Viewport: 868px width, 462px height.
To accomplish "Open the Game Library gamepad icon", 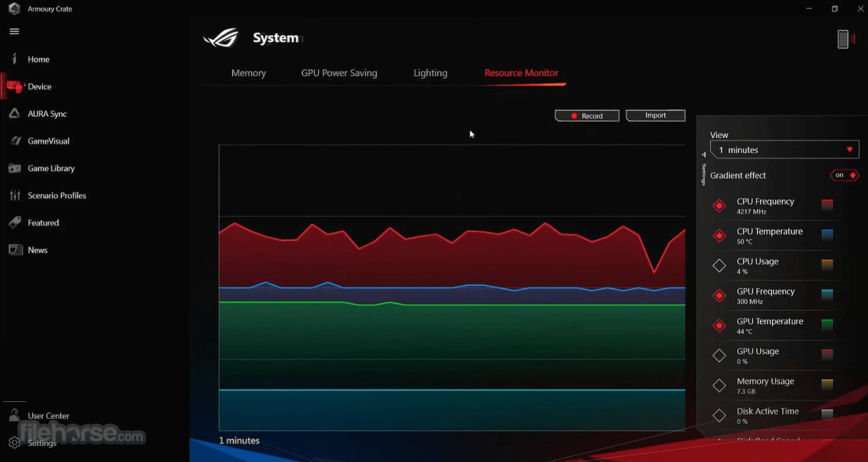I will (x=14, y=168).
